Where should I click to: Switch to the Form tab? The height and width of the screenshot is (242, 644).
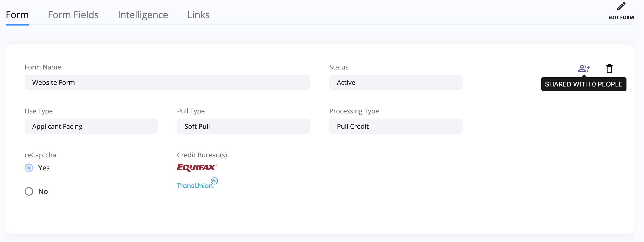17,15
